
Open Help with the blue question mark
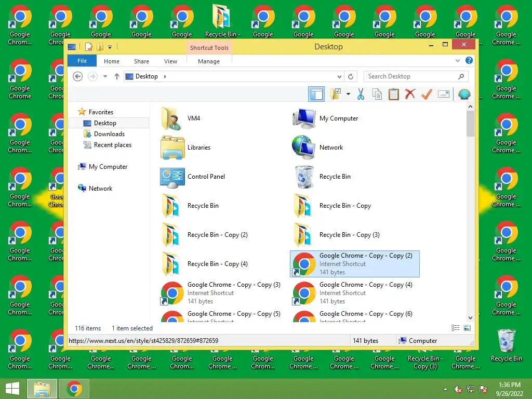pyautogui.click(x=469, y=60)
